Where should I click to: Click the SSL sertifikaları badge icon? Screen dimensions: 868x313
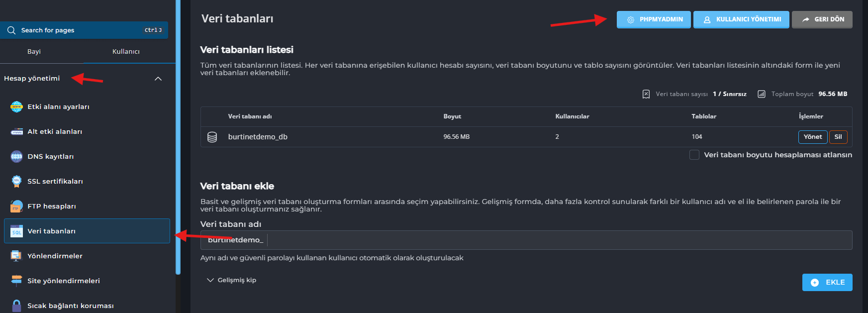[x=16, y=181]
